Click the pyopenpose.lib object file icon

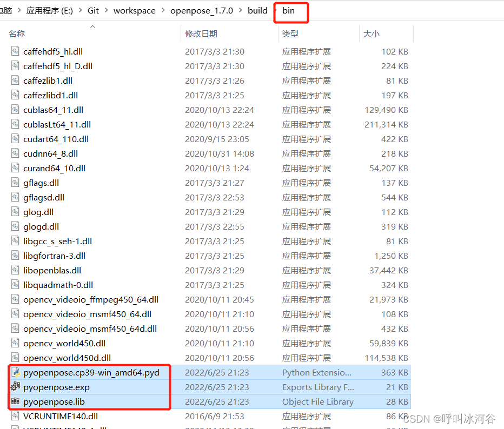[x=15, y=401]
